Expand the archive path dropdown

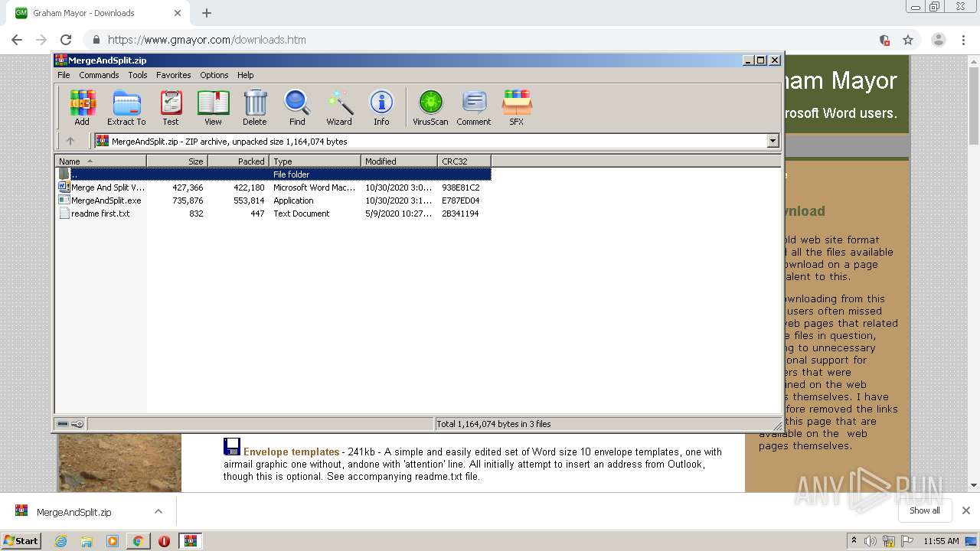[773, 141]
